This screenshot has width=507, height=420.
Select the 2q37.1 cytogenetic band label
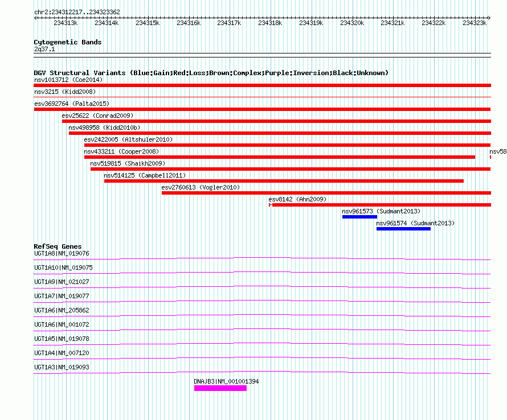[x=44, y=50]
